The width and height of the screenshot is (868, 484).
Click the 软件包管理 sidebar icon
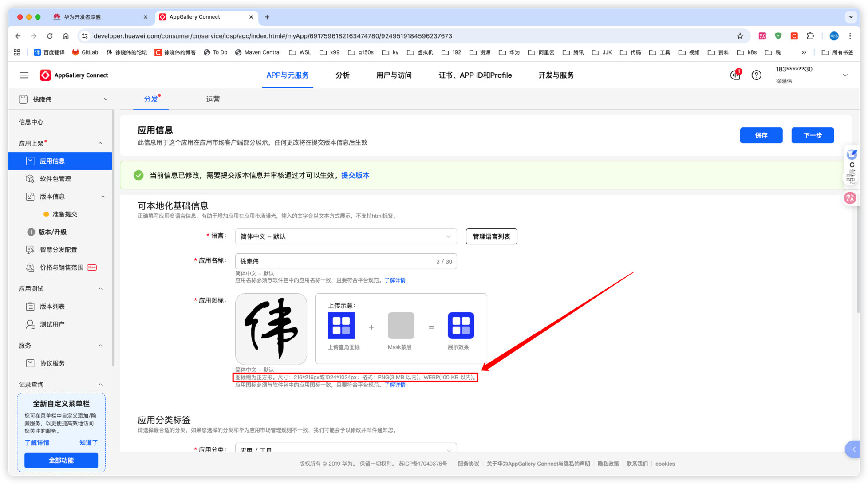click(30, 179)
